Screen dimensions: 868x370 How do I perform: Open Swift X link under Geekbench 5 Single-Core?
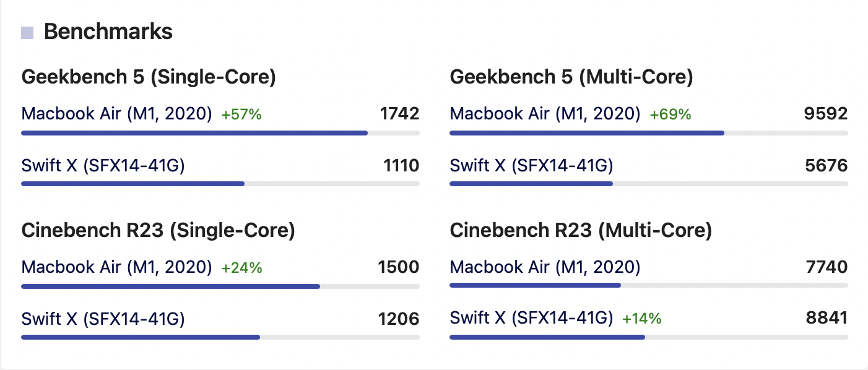point(103,165)
